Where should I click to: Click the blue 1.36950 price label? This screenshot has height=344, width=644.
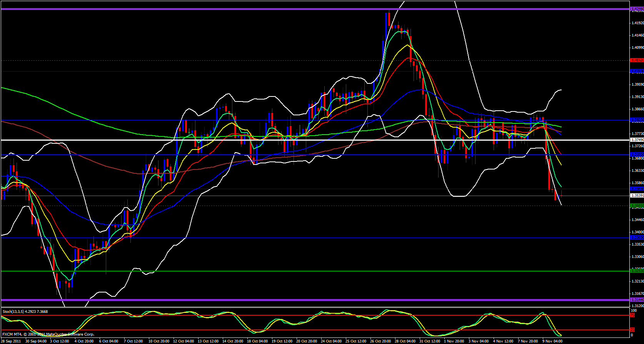coord(637,154)
